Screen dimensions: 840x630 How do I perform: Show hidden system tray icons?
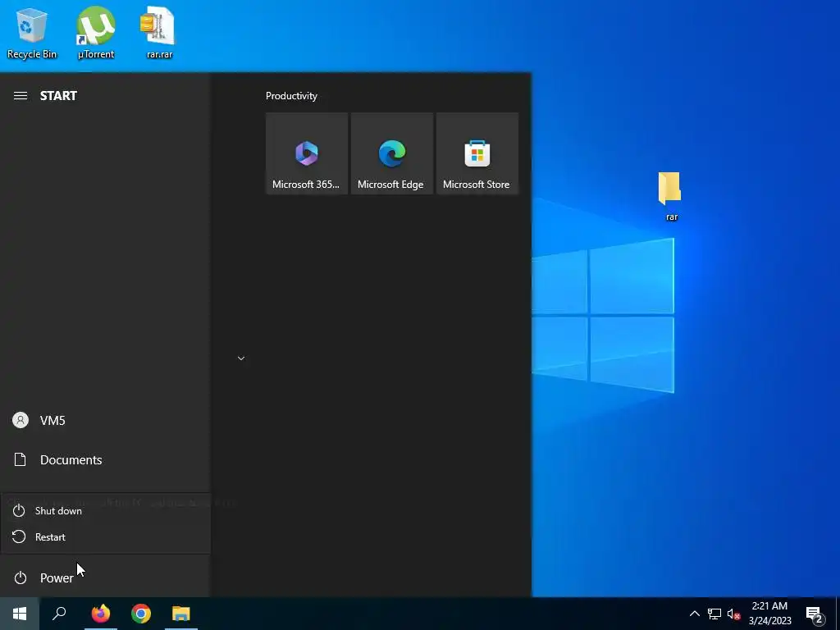[694, 614]
